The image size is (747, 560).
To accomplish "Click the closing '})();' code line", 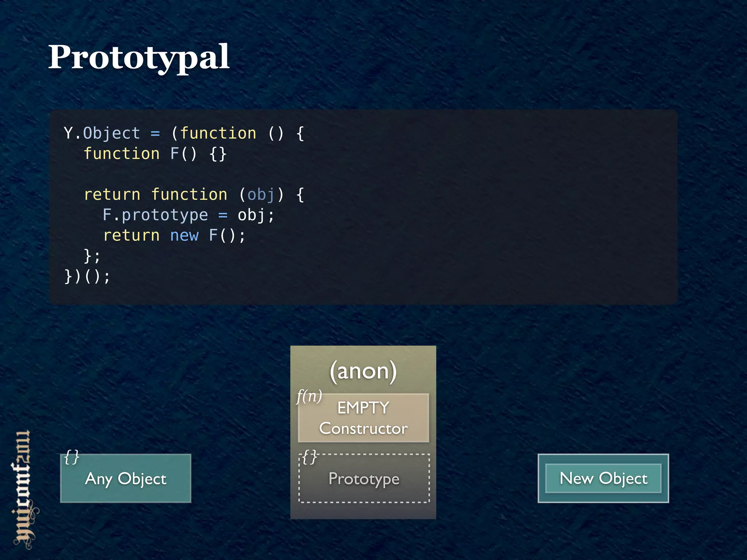I will 87,276.
